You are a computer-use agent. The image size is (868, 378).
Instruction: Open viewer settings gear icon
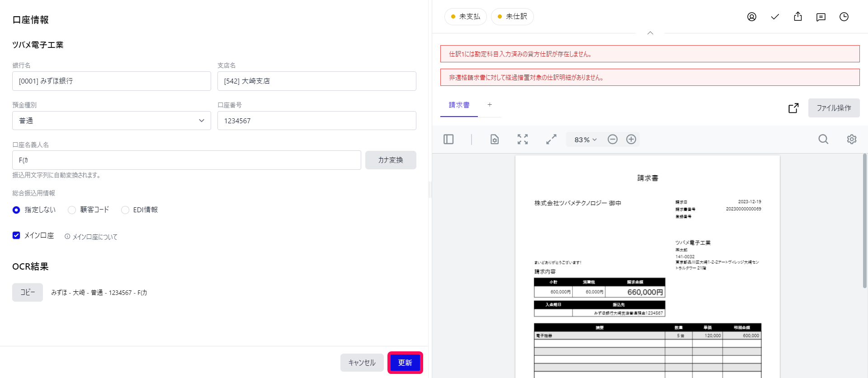point(852,139)
